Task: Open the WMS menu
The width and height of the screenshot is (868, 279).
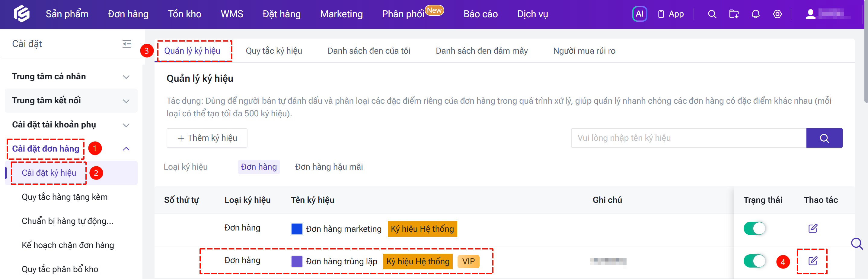Action: point(232,14)
